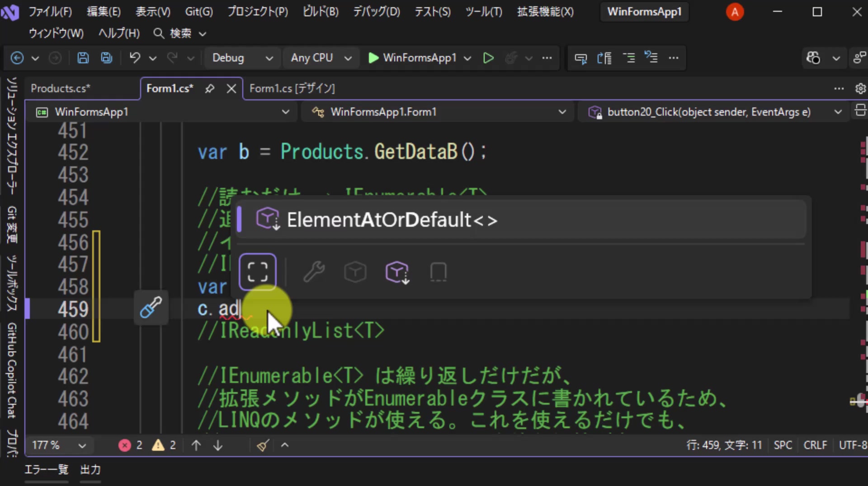The image size is (868, 486).
Task: Go to the next issue with down arrow
Action: tap(218, 445)
